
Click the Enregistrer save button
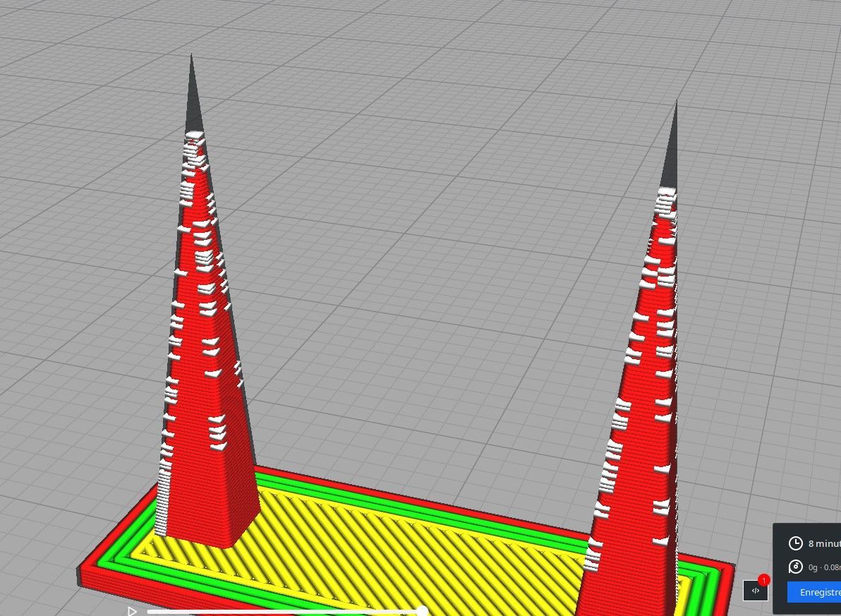[814, 593]
